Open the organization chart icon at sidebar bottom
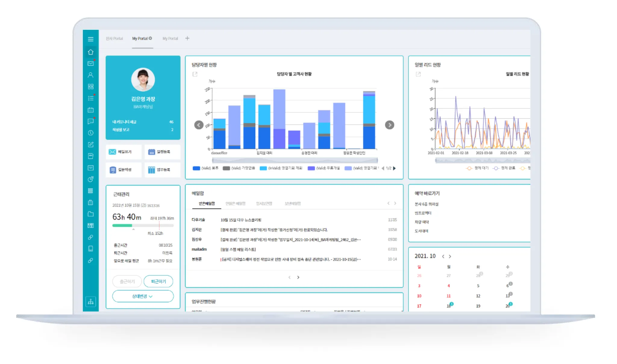Screen dimensions: 617x364 point(91,302)
